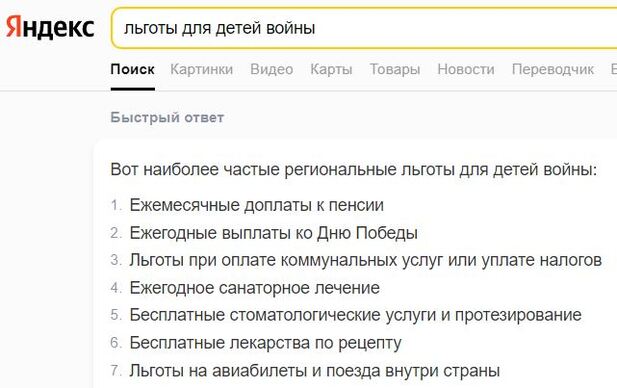Open the Переводчик tab
Viewport: 617px width, 388px height.
pyautogui.click(x=553, y=69)
